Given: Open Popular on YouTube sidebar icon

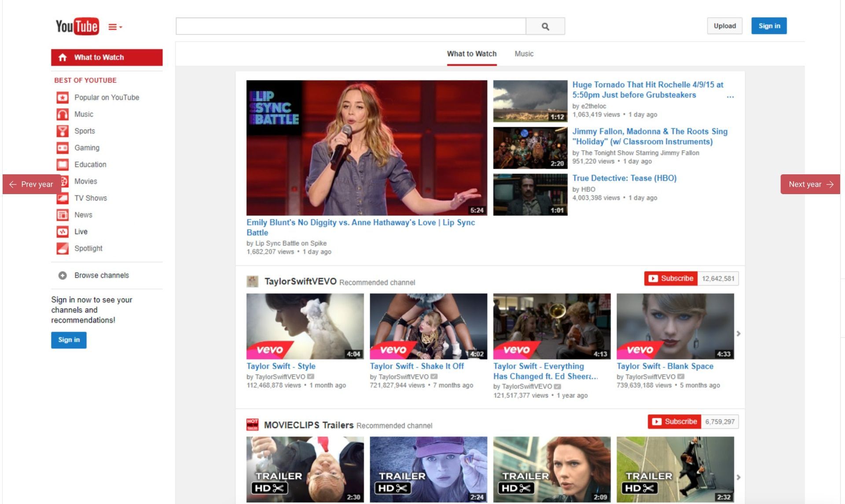Looking at the screenshot, I should point(62,97).
